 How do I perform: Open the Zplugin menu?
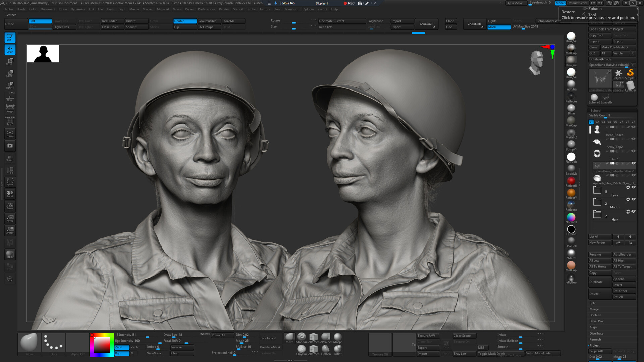pyautogui.click(x=308, y=9)
